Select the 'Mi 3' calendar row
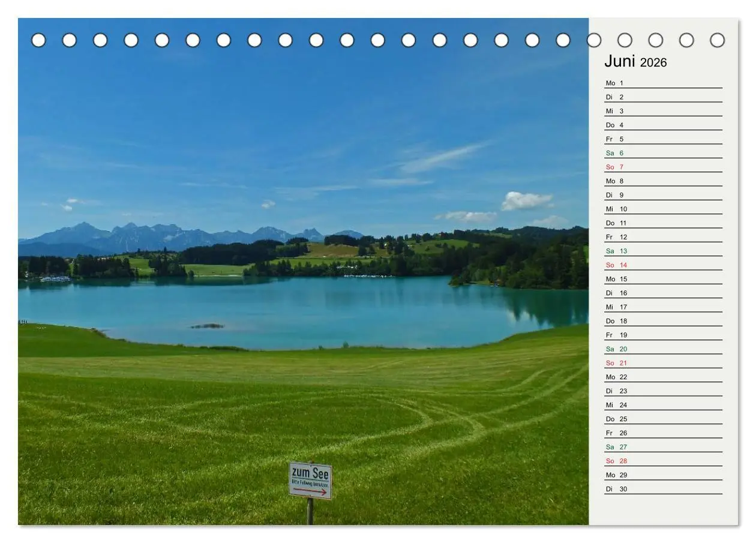 point(663,111)
